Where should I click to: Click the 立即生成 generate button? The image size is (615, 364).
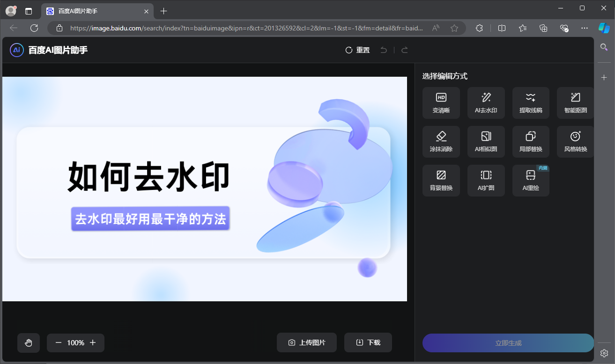pos(507,342)
